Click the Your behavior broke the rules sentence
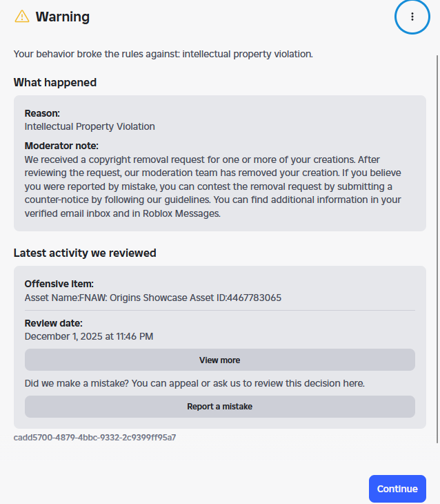 163,53
